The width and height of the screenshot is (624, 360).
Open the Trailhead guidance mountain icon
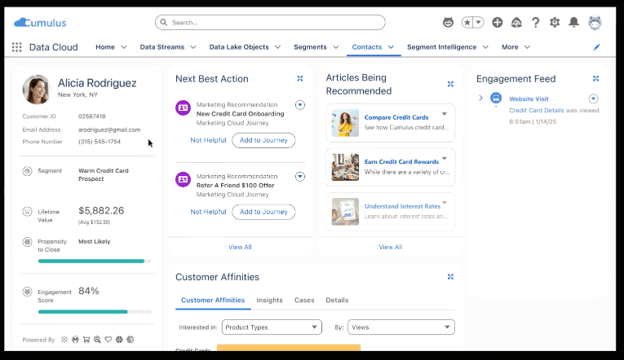coord(517,22)
